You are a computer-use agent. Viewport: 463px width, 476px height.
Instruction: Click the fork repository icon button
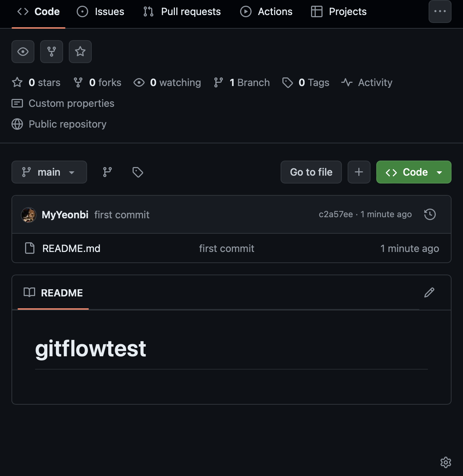coord(52,52)
